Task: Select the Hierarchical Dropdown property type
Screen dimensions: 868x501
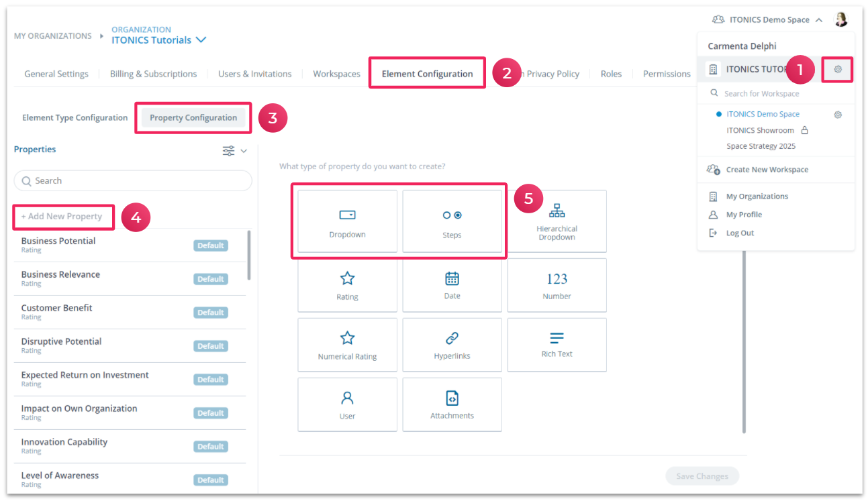Action: point(557,221)
